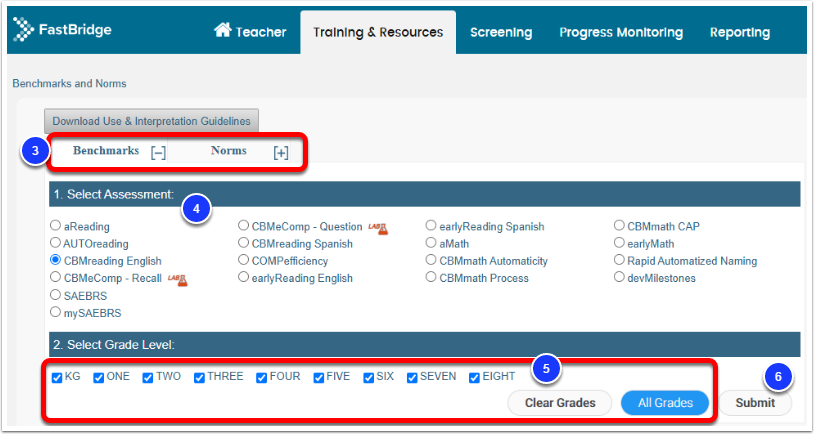Image resolution: width=814 pixels, height=434 pixels.
Task: Select the Norms tab label
Action: [228, 151]
